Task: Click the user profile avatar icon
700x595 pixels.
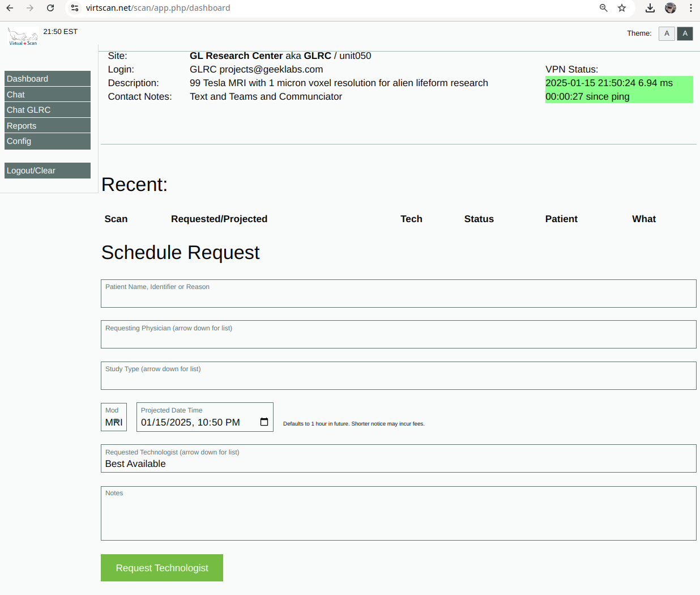Action: coord(671,8)
